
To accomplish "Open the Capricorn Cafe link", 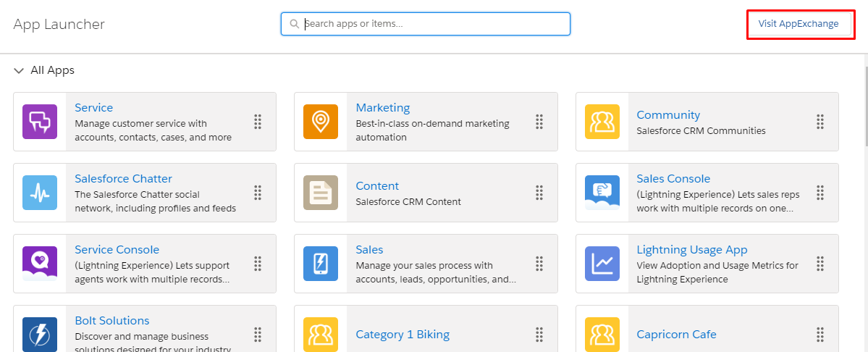I will click(x=676, y=335).
